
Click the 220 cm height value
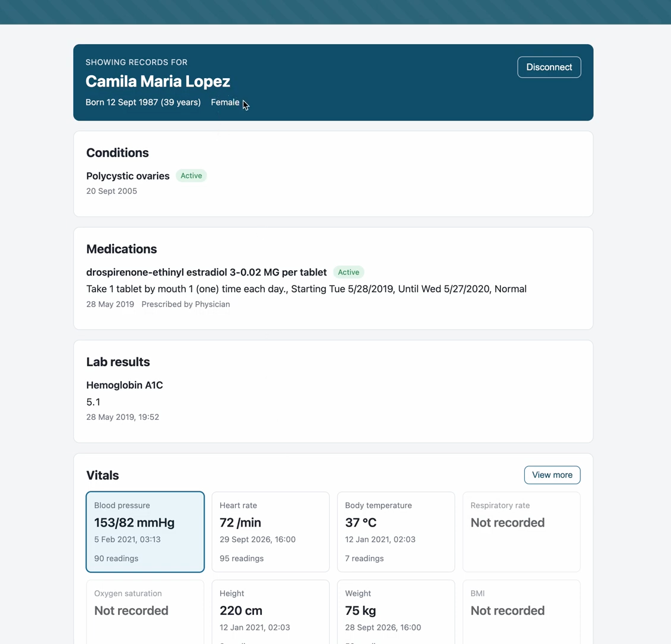[x=241, y=611]
